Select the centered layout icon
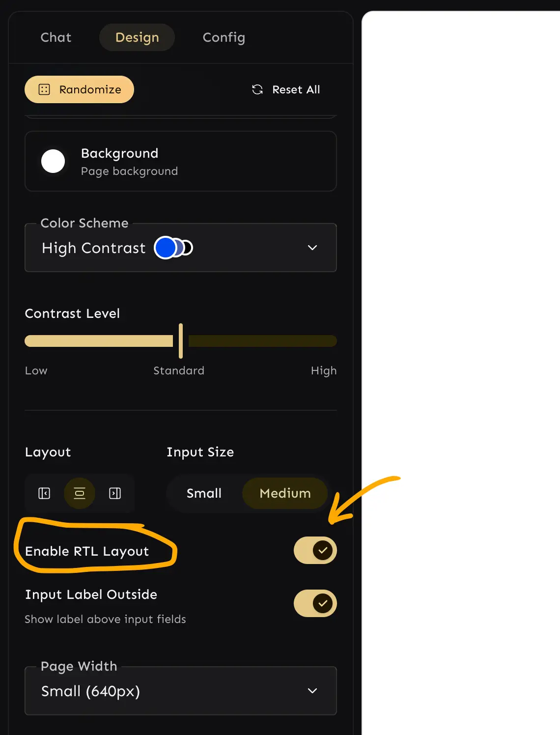 (80, 493)
